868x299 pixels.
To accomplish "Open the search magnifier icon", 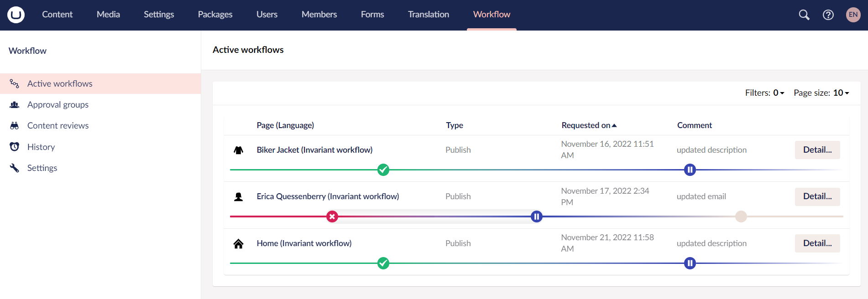I will pos(804,15).
